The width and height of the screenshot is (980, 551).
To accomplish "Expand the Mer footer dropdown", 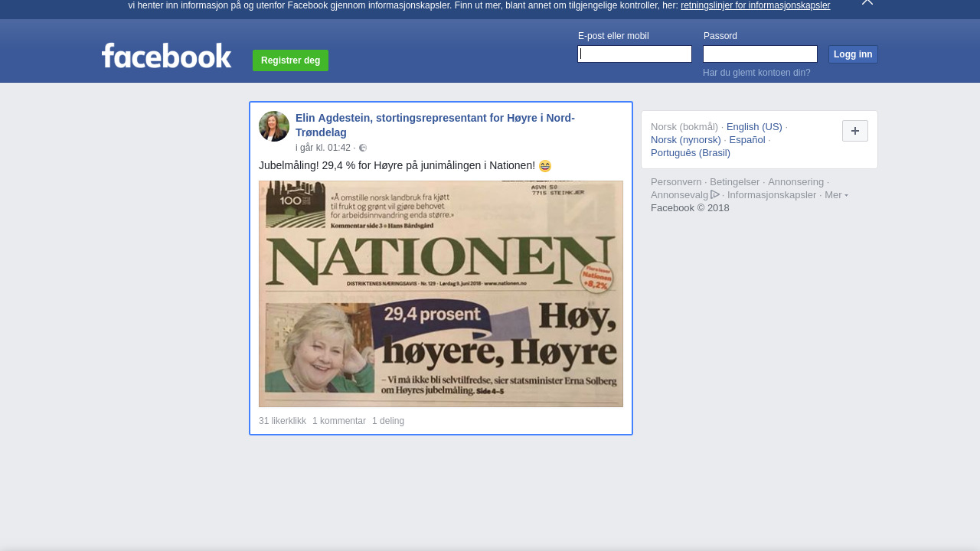I will point(836,195).
